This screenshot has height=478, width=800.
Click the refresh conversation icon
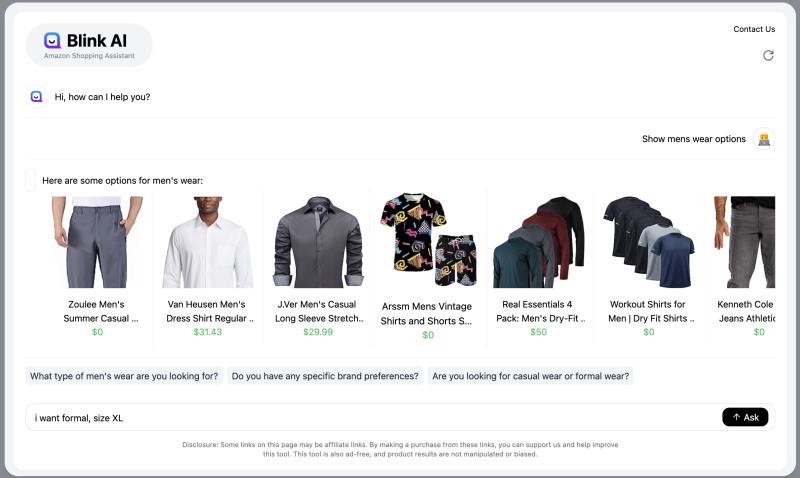[x=768, y=55]
